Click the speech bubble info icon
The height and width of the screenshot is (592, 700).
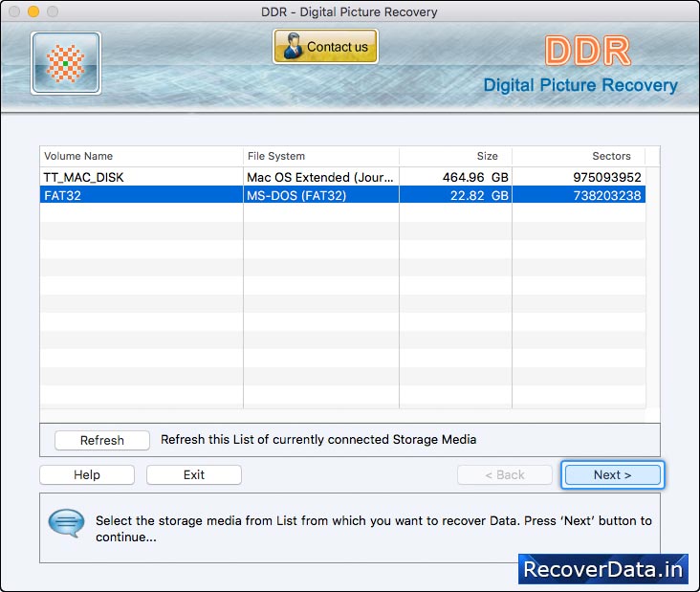tap(66, 522)
